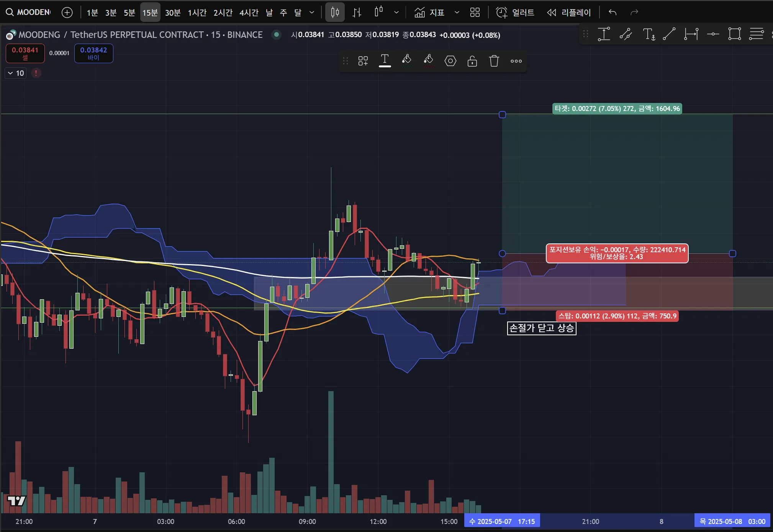Viewport: 773px width, 532px height.
Task: Click the red 0.03841 sell button
Action: (25, 53)
